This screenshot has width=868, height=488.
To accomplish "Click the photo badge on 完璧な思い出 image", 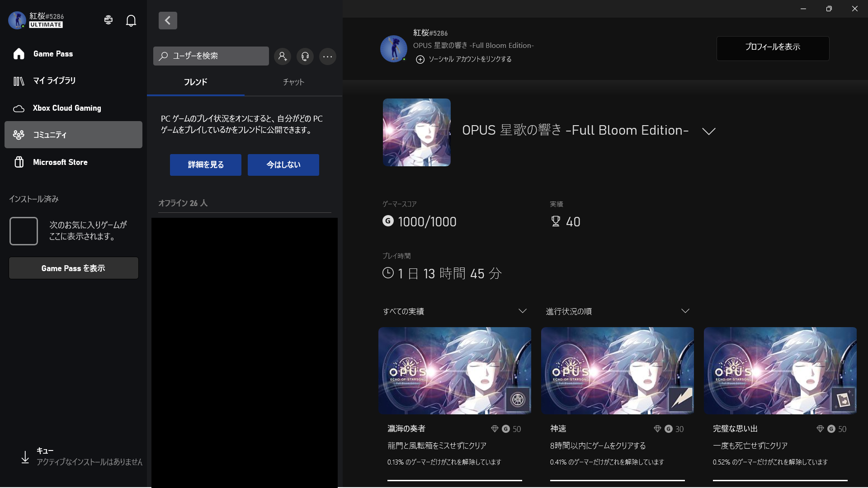I will tap(843, 399).
